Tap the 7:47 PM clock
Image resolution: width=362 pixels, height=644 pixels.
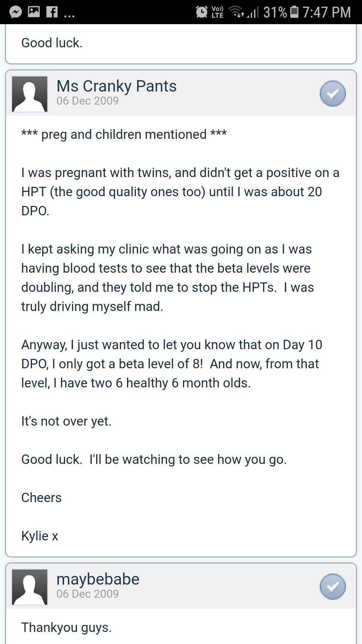pyautogui.click(x=326, y=12)
